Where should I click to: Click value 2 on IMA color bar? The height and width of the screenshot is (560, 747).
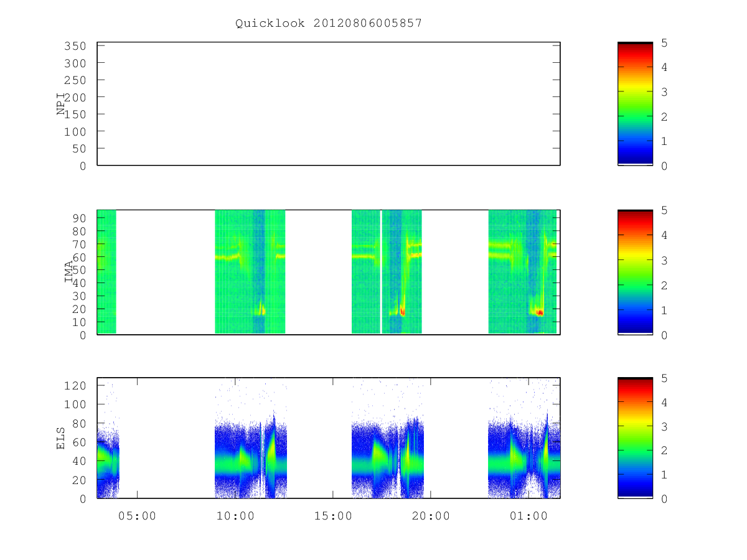pyautogui.click(x=664, y=285)
